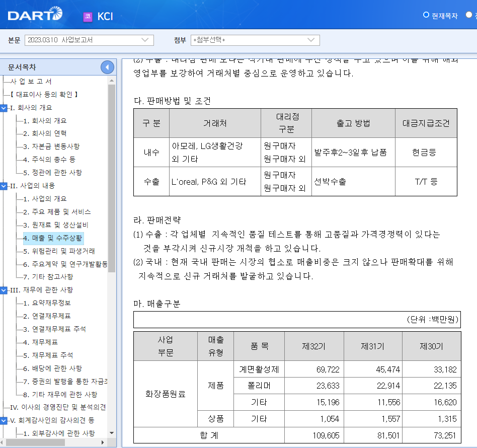477x448 pixels.
Task: Open 사 업 보 고 서 in tree
Action: pyautogui.click(x=31, y=82)
